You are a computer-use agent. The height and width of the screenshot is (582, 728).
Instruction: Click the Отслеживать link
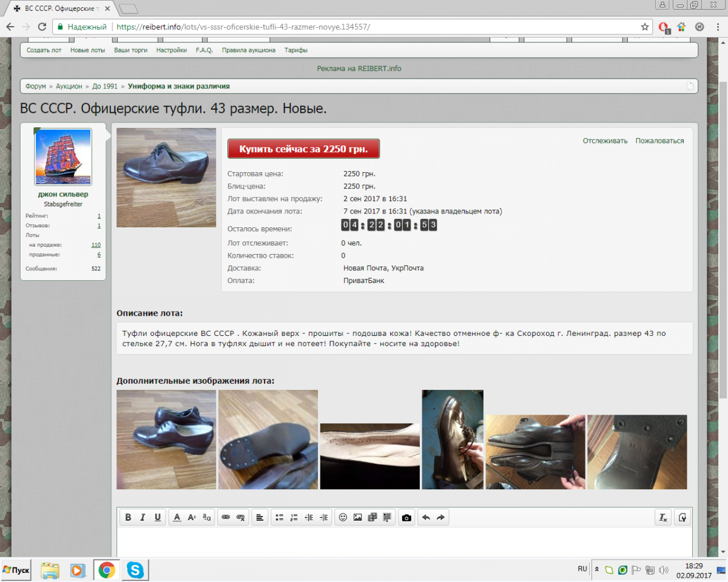coord(605,141)
